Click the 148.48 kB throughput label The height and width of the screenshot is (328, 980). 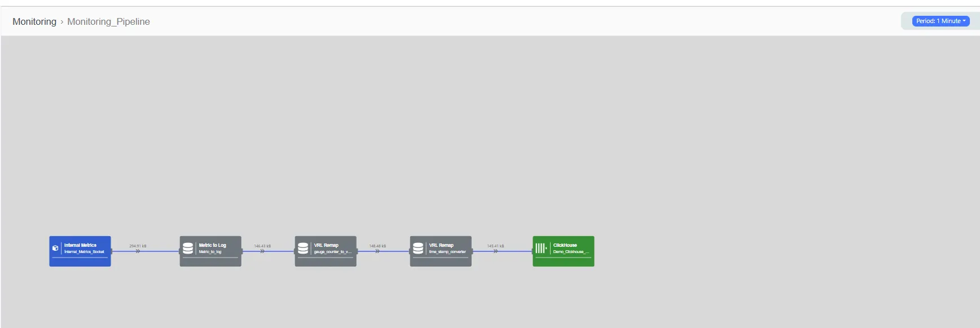(x=377, y=246)
